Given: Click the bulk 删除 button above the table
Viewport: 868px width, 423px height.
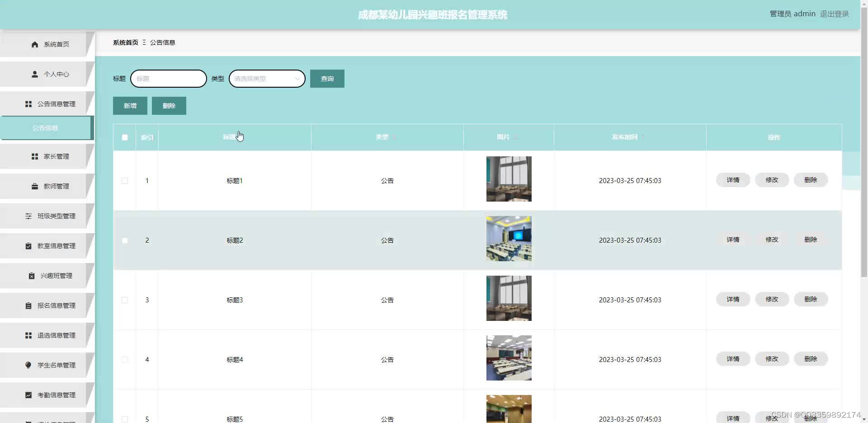Looking at the screenshot, I should click(x=169, y=106).
